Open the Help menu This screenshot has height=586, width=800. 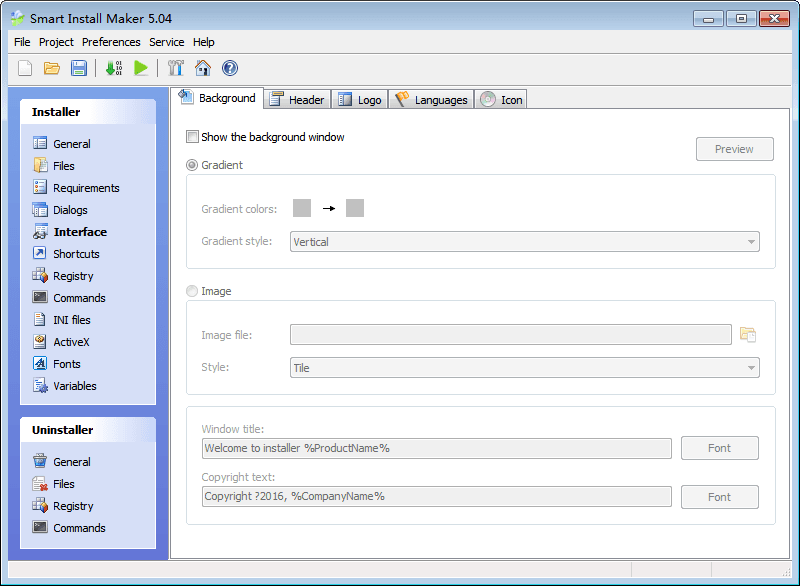click(204, 42)
